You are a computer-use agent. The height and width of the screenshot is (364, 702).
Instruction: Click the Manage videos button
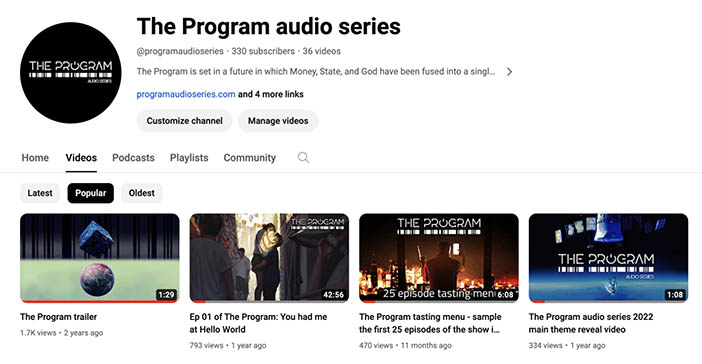[x=278, y=121]
